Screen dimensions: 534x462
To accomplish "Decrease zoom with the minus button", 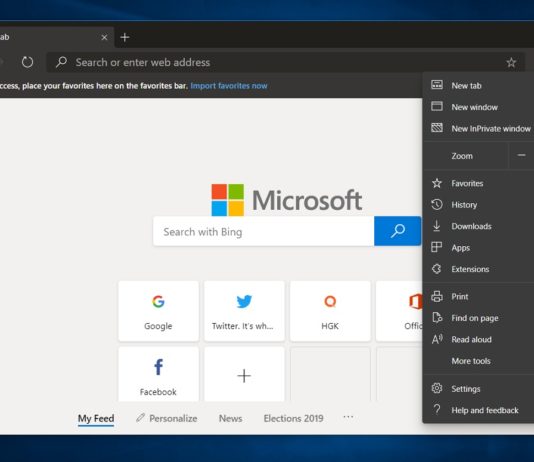I will [521, 156].
